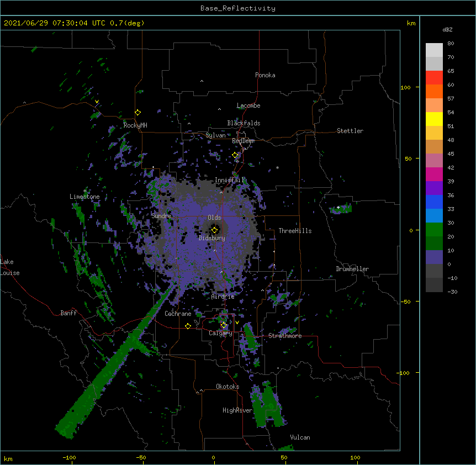Pick the red 65 dBZ legend swatch

pos(434,78)
